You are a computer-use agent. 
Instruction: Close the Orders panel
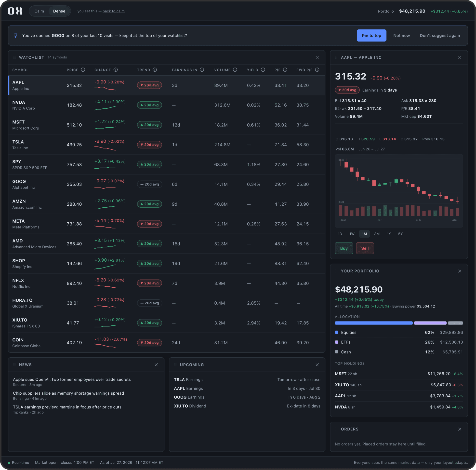(x=460, y=429)
